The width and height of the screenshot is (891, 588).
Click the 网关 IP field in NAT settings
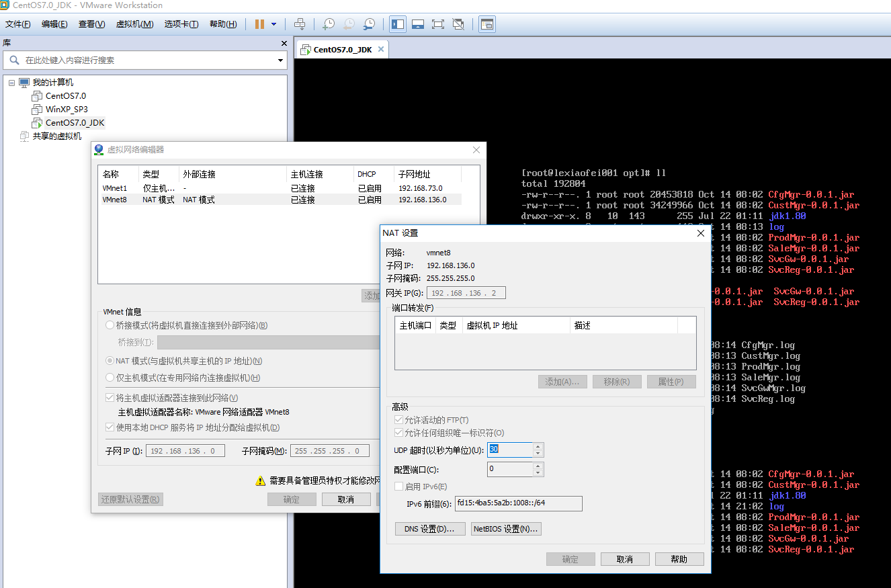point(466,293)
